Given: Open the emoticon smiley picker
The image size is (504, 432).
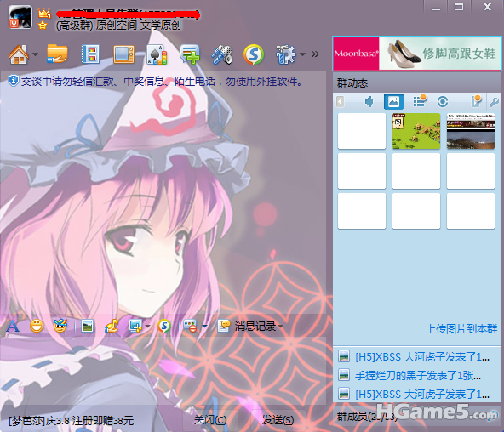Looking at the screenshot, I should click(x=37, y=326).
